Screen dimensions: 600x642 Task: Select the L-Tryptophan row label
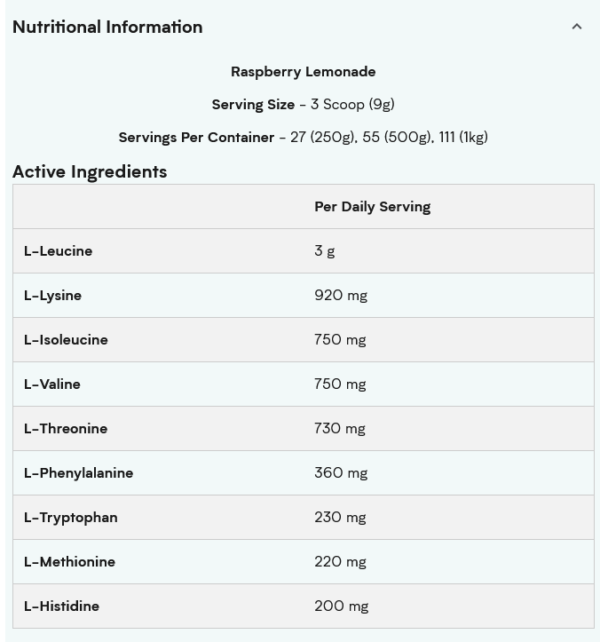(71, 518)
